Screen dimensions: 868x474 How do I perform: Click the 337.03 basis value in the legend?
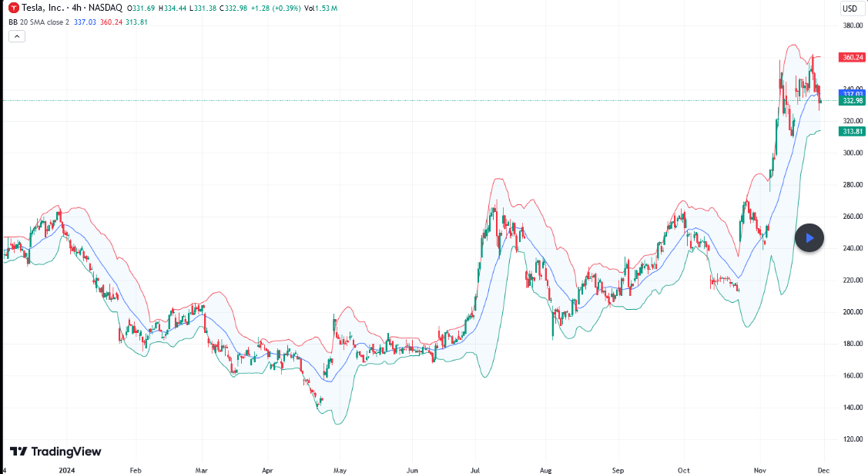pos(85,22)
